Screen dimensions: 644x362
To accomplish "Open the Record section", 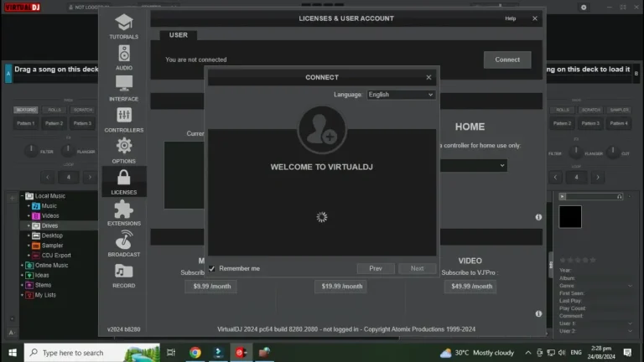I will [123, 276].
